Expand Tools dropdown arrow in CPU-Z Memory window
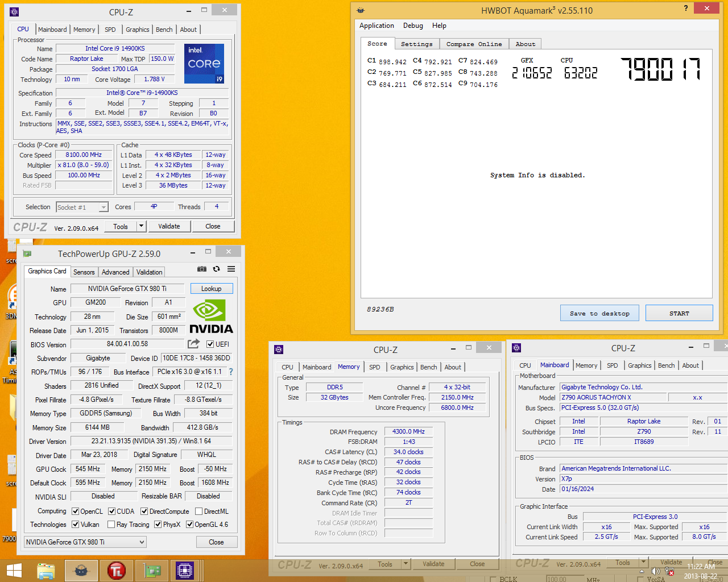 pos(406,564)
